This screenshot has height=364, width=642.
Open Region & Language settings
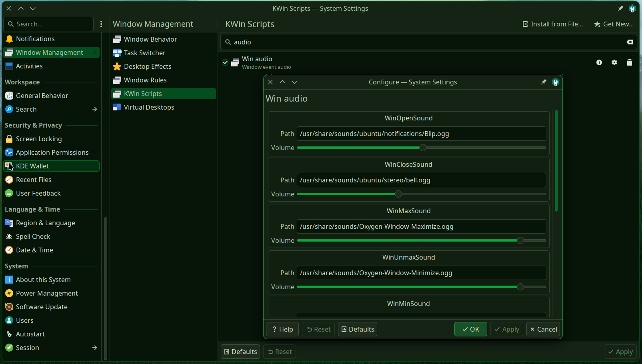pos(51,223)
